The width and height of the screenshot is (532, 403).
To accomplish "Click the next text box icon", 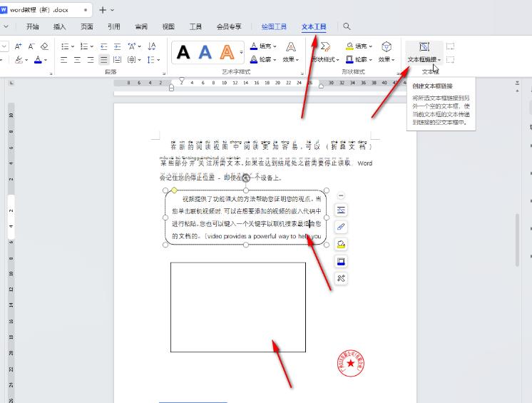I will tap(450, 60).
